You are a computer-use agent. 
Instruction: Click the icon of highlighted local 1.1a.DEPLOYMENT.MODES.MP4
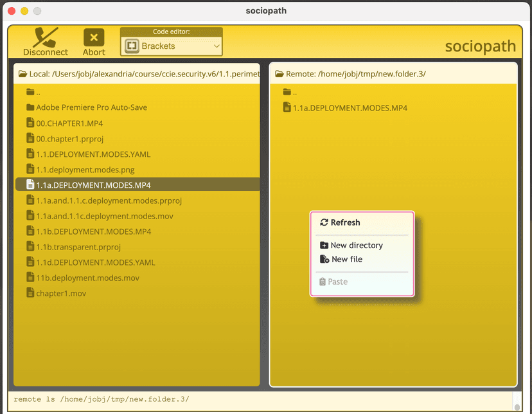30,184
